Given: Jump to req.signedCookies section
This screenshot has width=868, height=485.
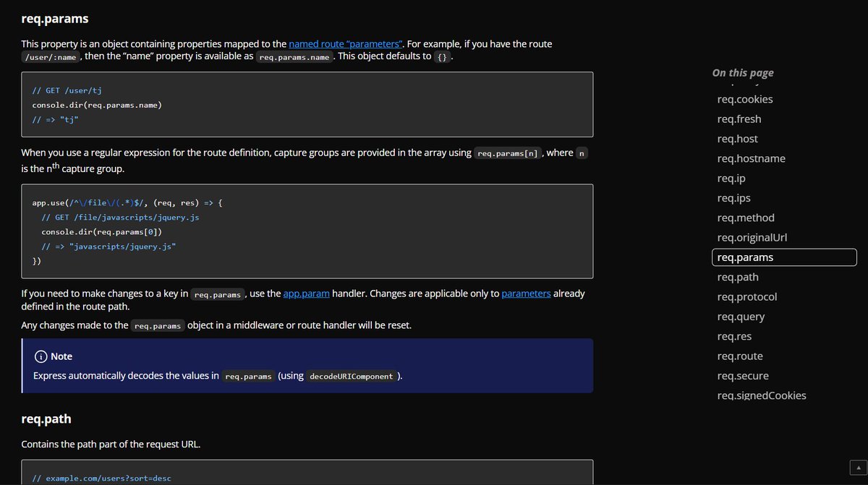Looking at the screenshot, I should [762, 395].
